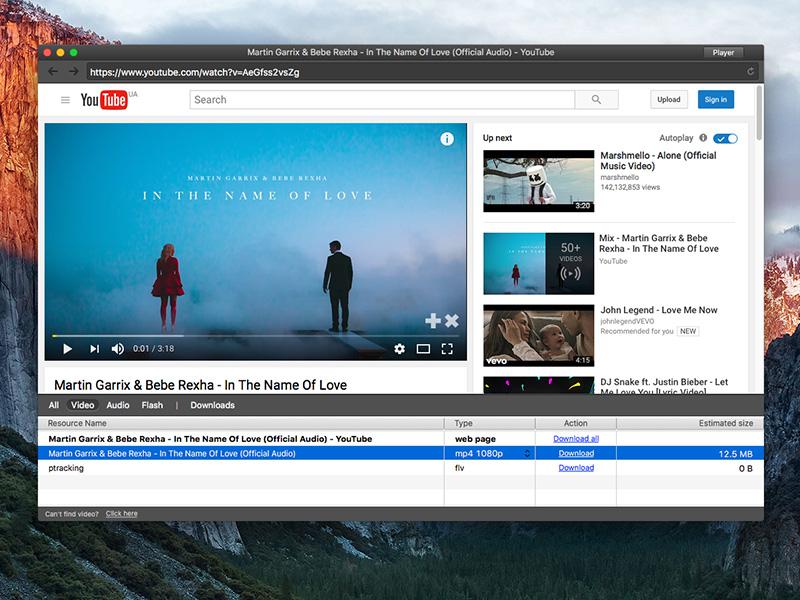800x600 pixels.
Task: Play the video with the play button
Action: (x=67, y=349)
